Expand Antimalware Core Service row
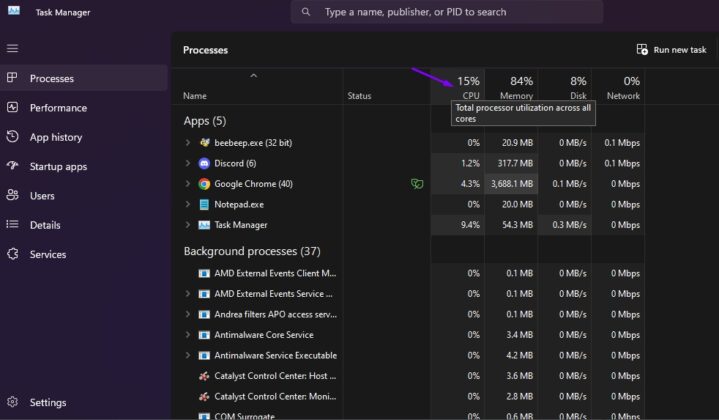The image size is (719, 420). (x=188, y=335)
